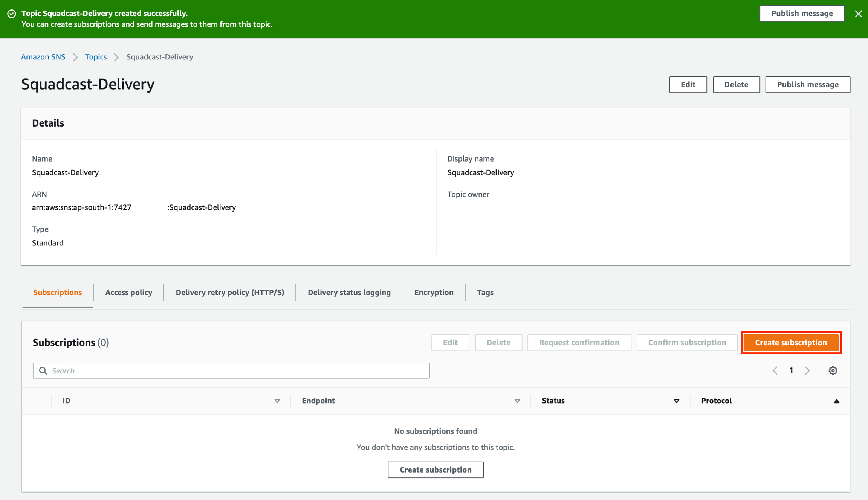Click the Endpoint column header
This screenshot has width=868, height=500.
[x=318, y=401]
